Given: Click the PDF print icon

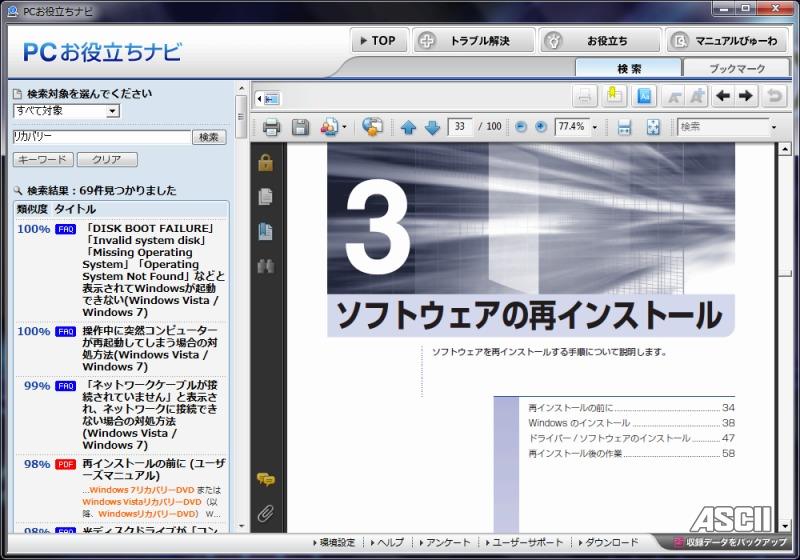Looking at the screenshot, I should click(271, 127).
